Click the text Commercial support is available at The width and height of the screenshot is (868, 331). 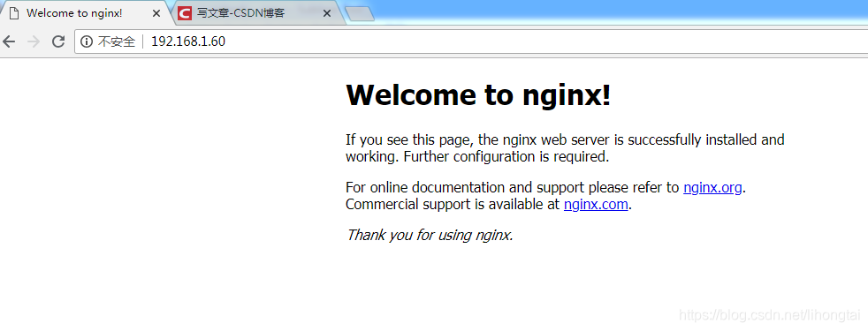[x=453, y=205]
